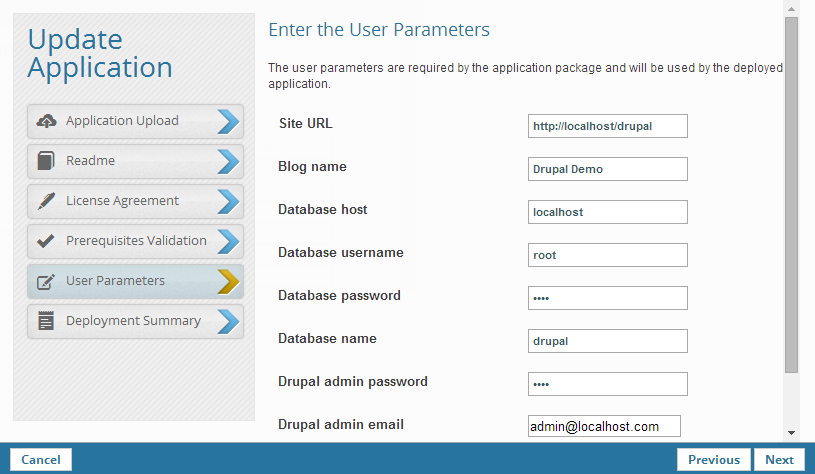815x474 pixels.
Task: Focus the Blog name text box
Action: [x=608, y=169]
